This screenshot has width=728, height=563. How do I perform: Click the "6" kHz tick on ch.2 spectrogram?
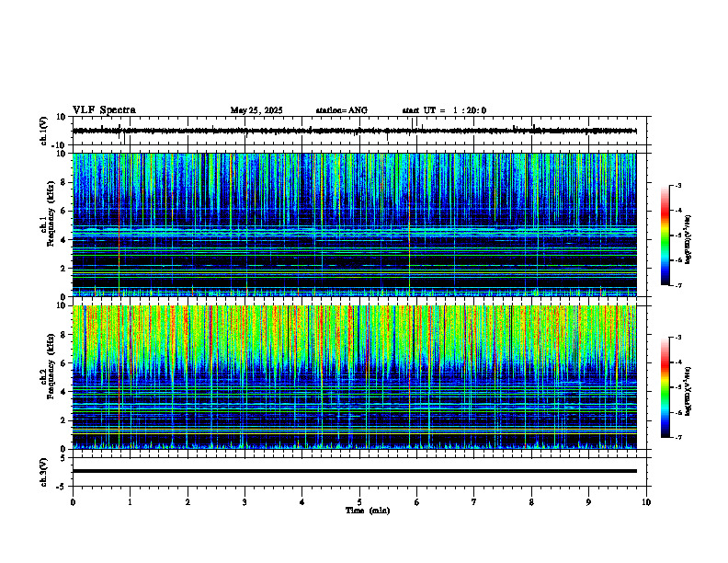pyautogui.click(x=64, y=363)
